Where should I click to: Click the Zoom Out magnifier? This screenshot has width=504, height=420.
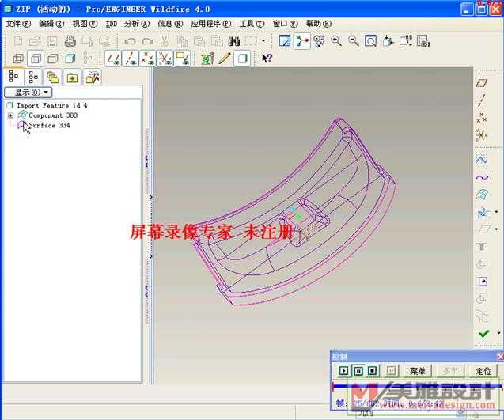[x=354, y=41]
